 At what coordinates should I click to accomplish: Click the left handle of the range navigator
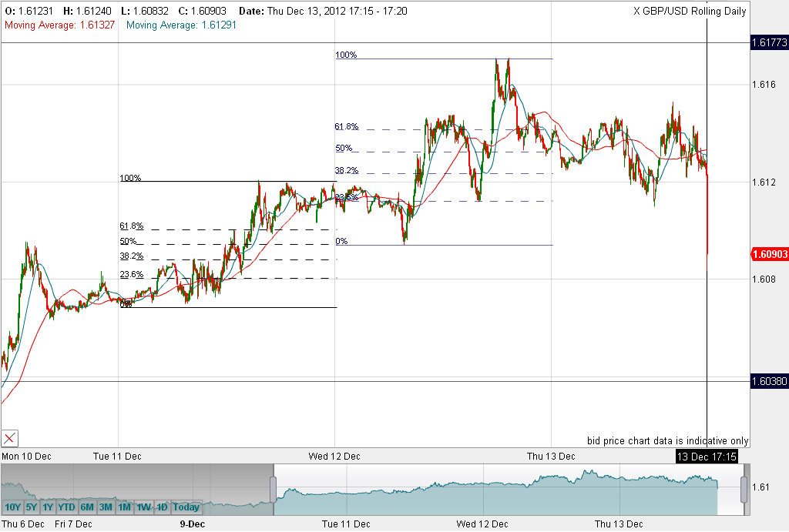274,489
